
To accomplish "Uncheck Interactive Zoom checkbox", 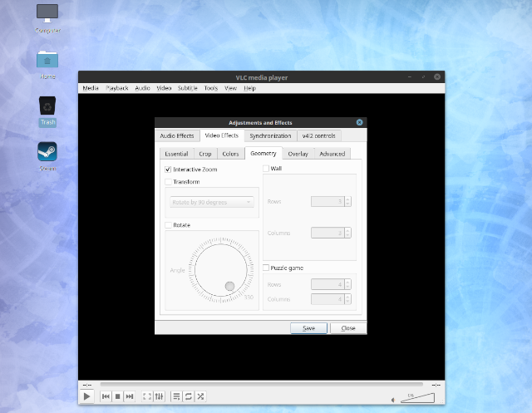I will 168,170.
